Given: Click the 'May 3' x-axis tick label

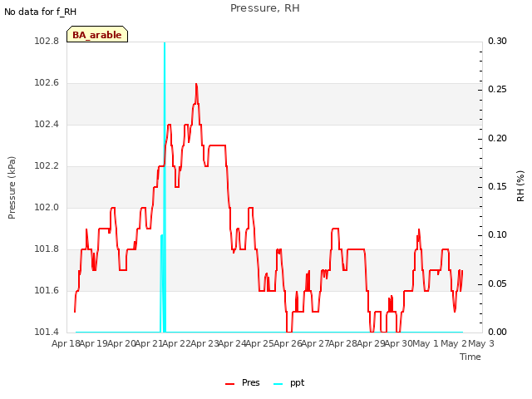Looking at the screenshot, I should [481, 343].
